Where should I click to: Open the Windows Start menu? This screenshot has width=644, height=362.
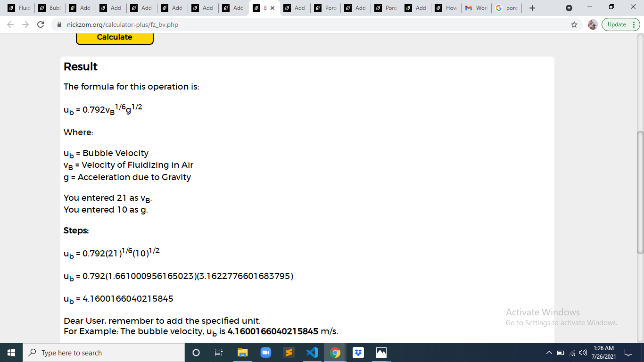tap(11, 353)
